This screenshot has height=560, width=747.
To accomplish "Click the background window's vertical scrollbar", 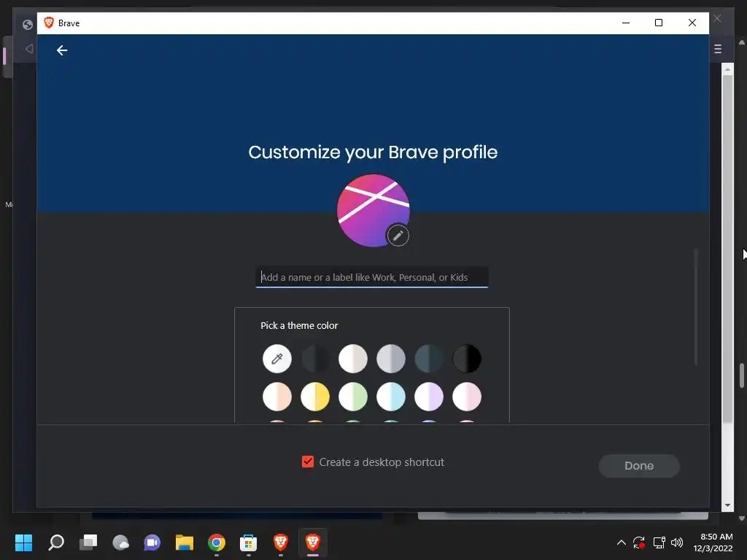I will 727,248.
